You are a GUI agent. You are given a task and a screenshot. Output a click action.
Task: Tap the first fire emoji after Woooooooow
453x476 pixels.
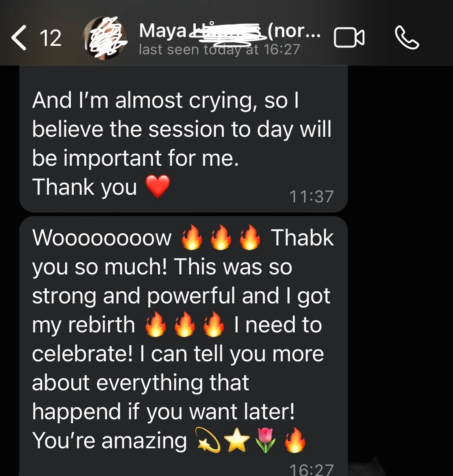(192, 237)
